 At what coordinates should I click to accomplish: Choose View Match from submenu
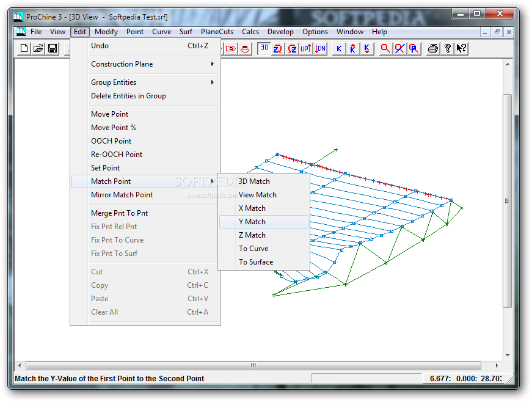coord(264,195)
